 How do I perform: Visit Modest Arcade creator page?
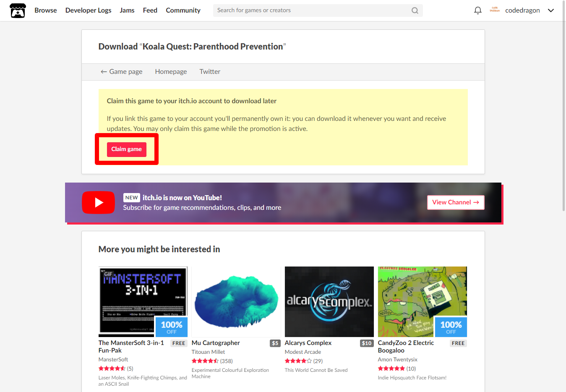pyautogui.click(x=303, y=352)
